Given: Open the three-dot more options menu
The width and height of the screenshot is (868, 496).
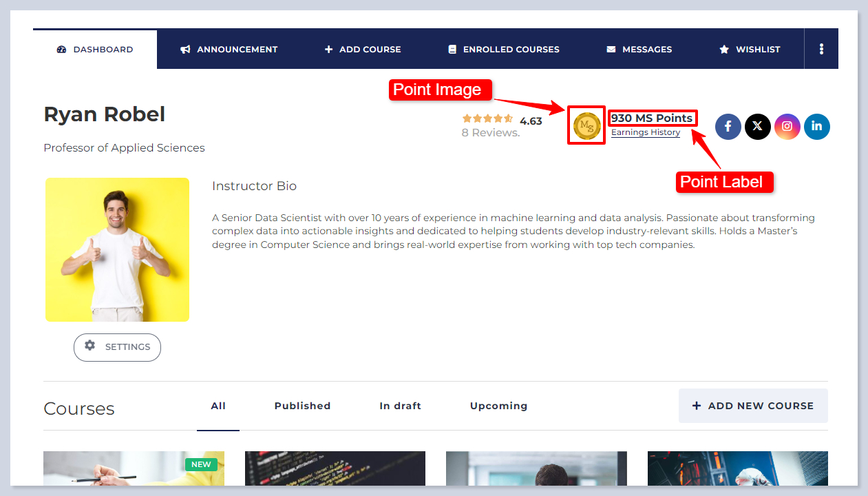Looking at the screenshot, I should [x=821, y=49].
